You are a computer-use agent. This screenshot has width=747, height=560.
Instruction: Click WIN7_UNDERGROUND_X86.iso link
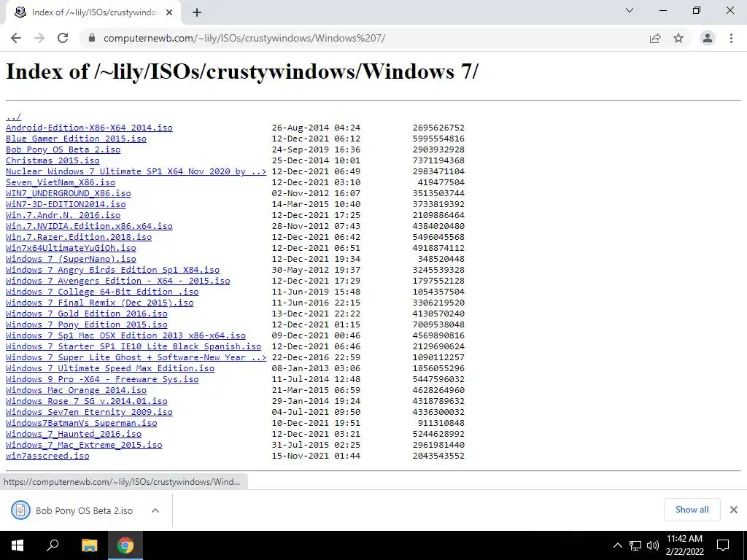click(x=68, y=193)
